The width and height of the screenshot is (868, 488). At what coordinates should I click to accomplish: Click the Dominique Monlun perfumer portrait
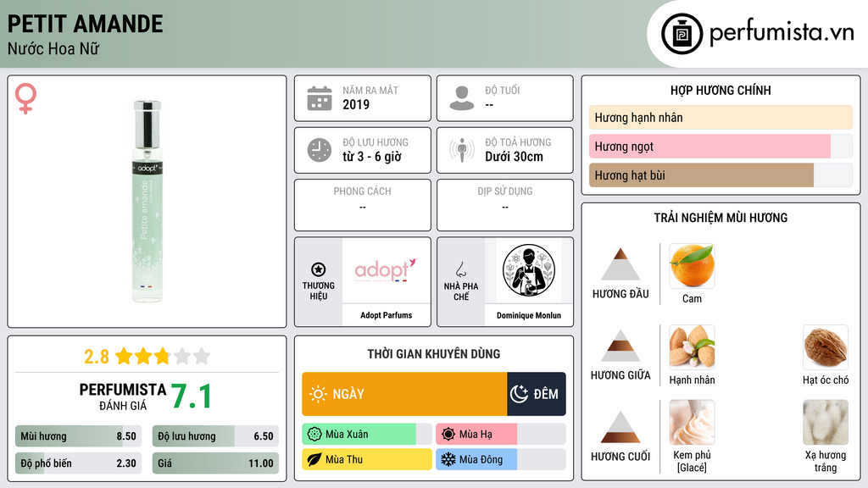[529, 270]
